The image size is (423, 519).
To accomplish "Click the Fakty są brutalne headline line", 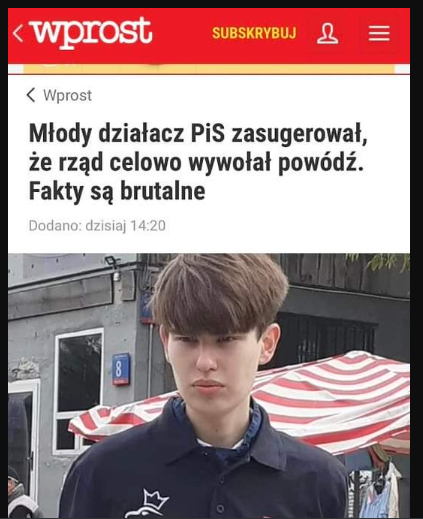I will tap(117, 192).
